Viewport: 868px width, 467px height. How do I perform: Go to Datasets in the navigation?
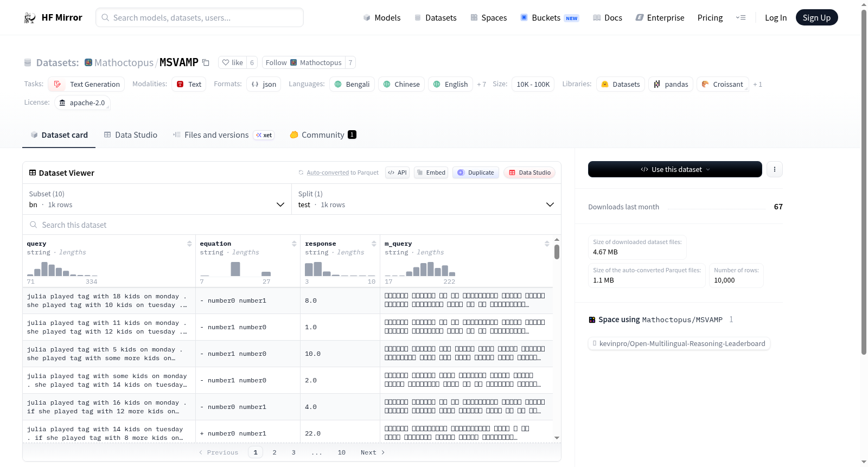pyautogui.click(x=435, y=18)
